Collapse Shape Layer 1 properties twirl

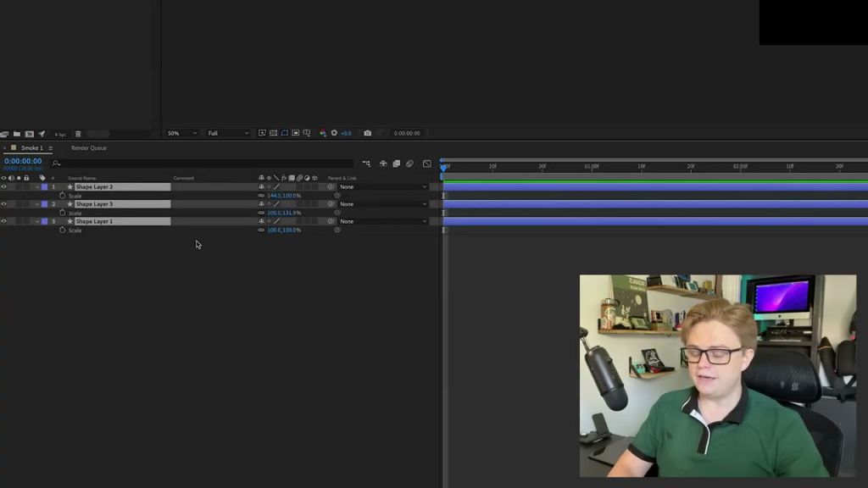pyautogui.click(x=37, y=221)
